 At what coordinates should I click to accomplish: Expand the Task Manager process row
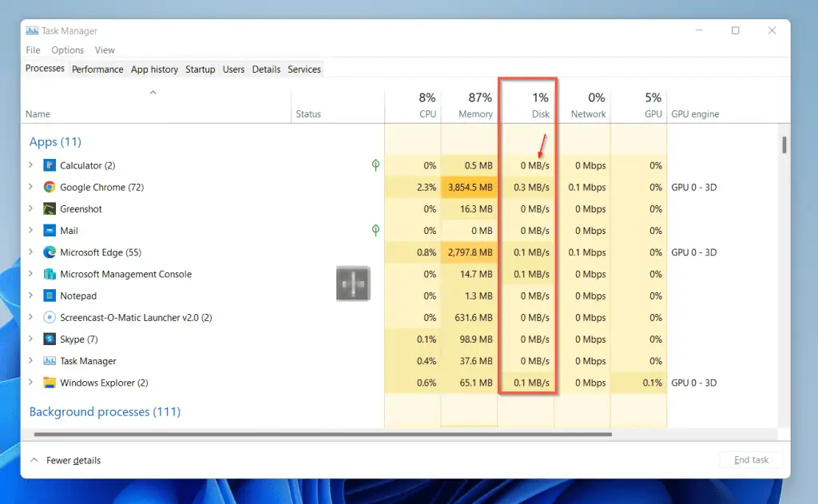(31, 360)
